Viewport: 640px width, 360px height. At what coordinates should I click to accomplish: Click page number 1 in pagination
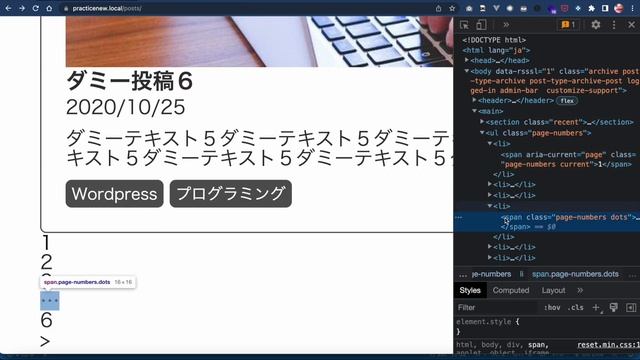pyautogui.click(x=46, y=242)
